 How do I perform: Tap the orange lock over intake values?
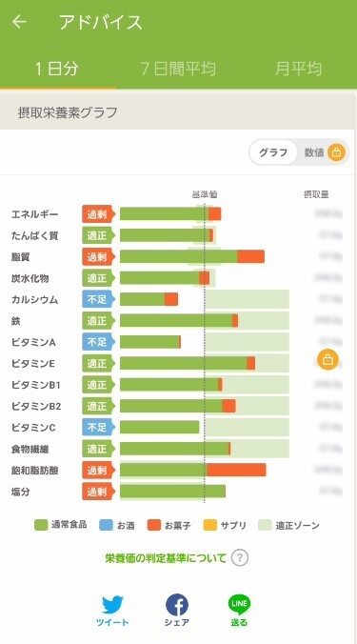327,360
